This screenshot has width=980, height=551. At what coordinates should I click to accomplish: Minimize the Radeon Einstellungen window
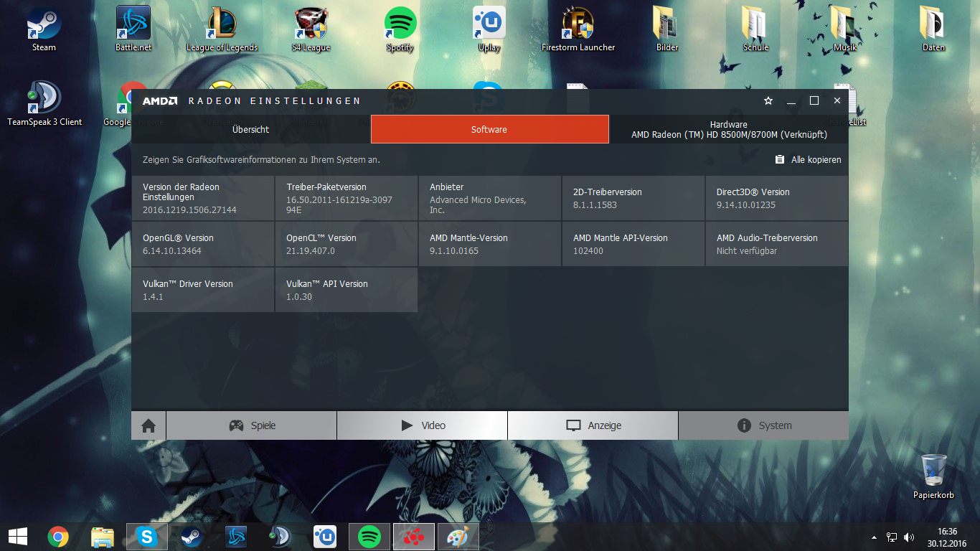pos(791,101)
